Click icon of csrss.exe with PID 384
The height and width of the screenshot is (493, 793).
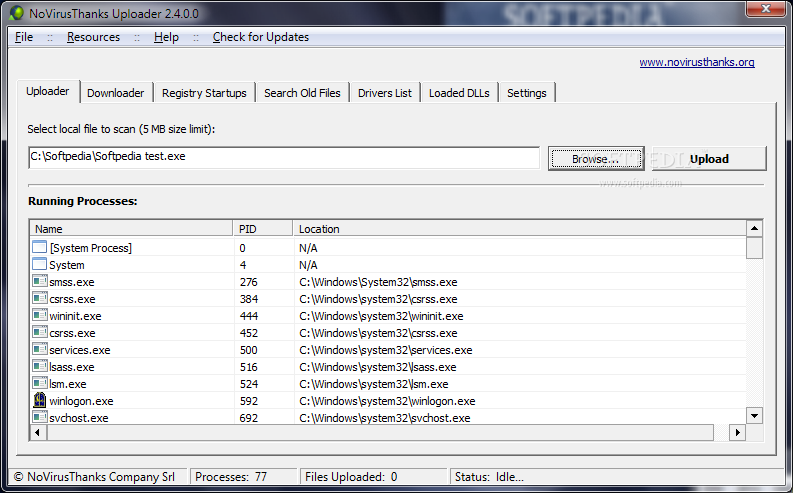click(39, 298)
